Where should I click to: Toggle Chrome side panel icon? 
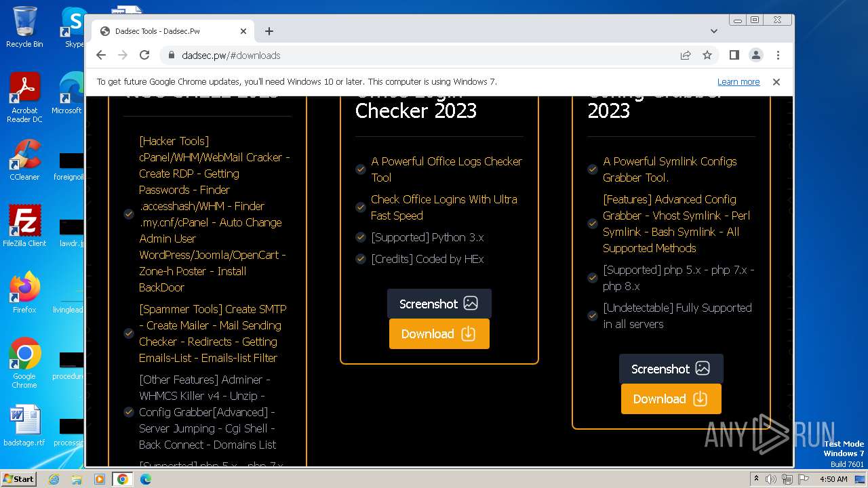734,56
